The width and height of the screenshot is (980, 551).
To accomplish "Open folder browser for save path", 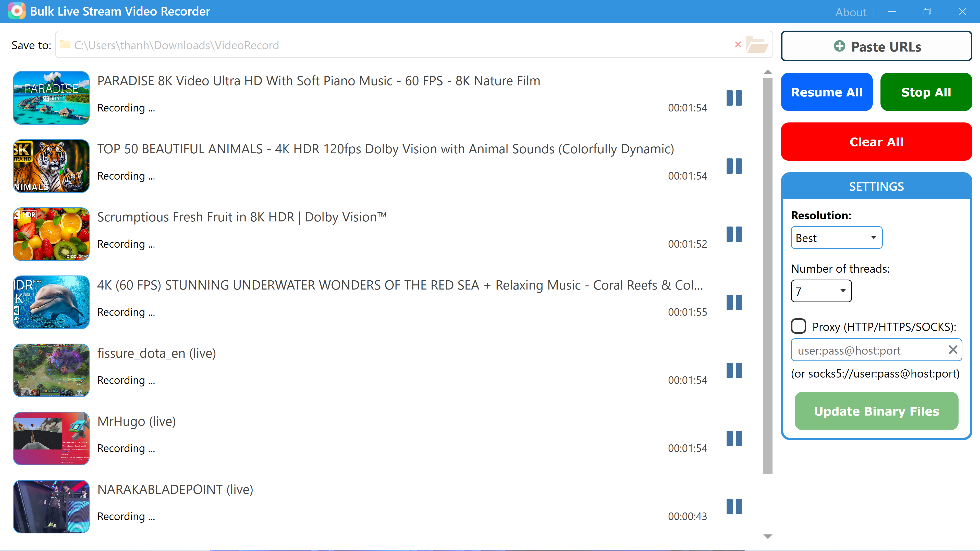I will click(757, 45).
